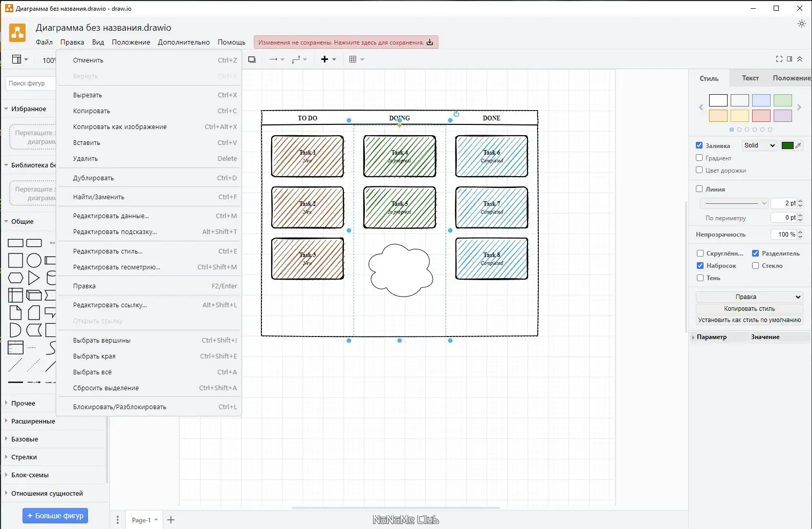This screenshot has height=529, width=812.
Task: Choose Выбрать всё menu entry
Action: (149, 372)
